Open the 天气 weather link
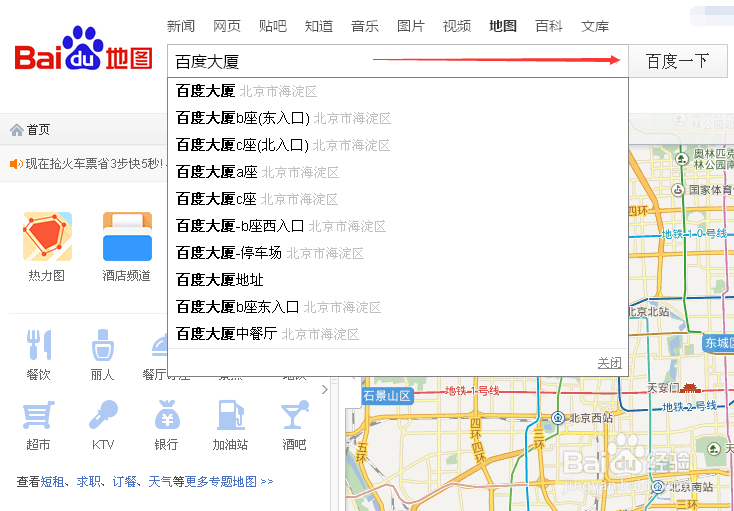This screenshot has height=511, width=734. click(x=161, y=482)
